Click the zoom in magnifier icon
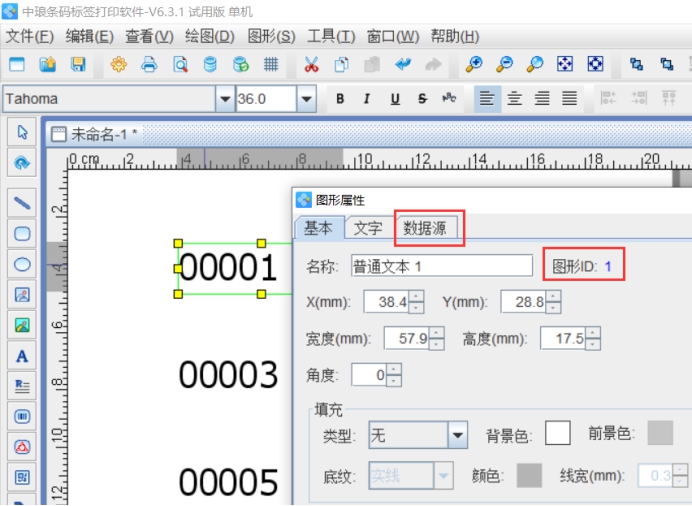Screen dimensions: 692x506 474,65
